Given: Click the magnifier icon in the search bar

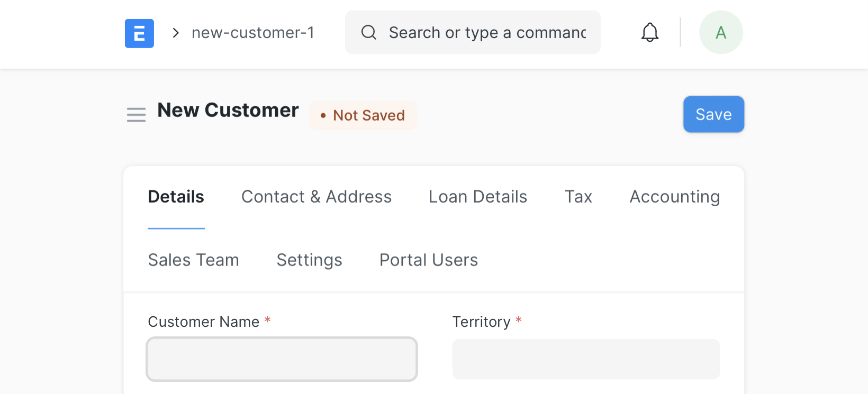Looking at the screenshot, I should [368, 32].
